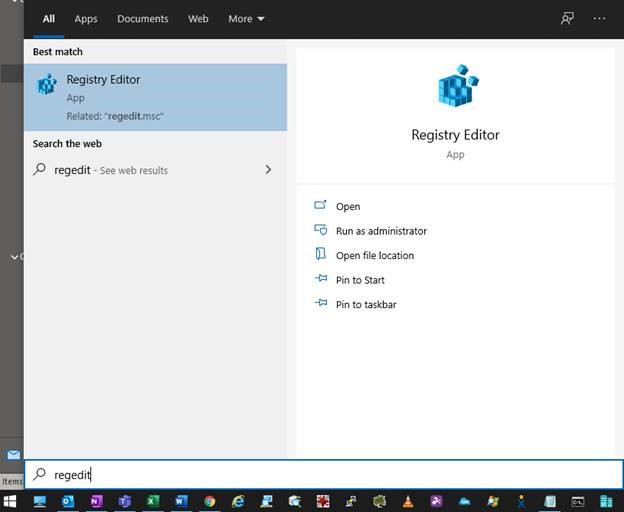Switch to the Web search tab
Image resolution: width=624 pixels, height=512 pixels.
(198, 19)
